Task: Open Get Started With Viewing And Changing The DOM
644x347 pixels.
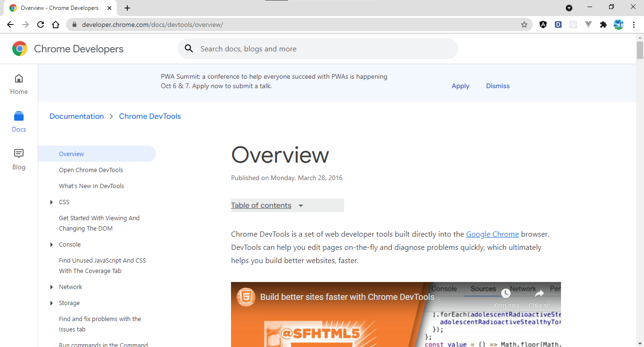Action: point(99,223)
